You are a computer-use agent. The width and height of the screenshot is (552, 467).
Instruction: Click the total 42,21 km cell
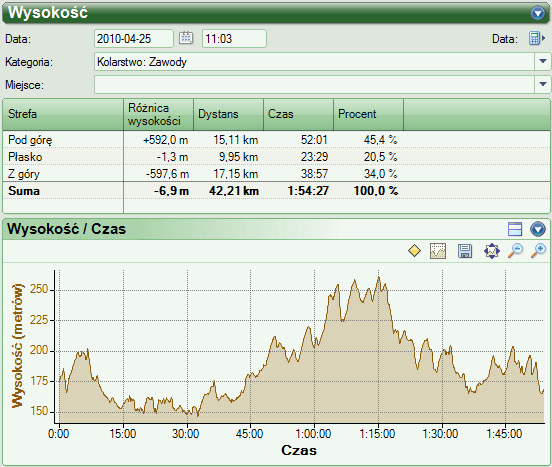pos(234,191)
